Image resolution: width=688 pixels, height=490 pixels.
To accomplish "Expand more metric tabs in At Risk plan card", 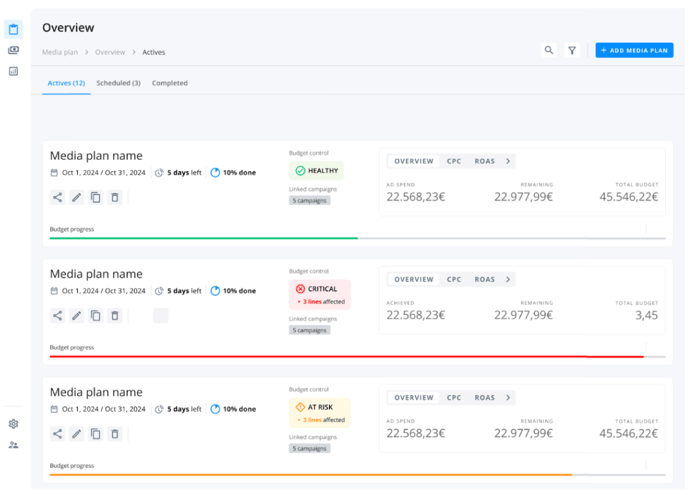I will (508, 397).
